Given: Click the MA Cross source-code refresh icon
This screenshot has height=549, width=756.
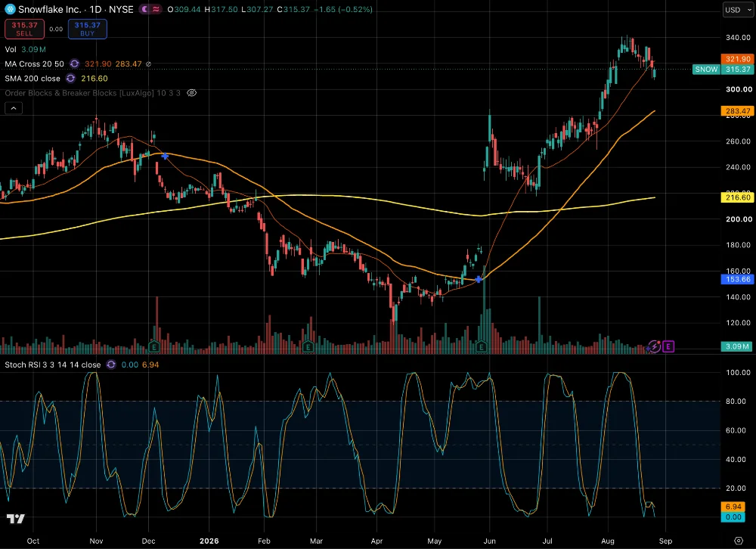Looking at the screenshot, I should [x=74, y=64].
